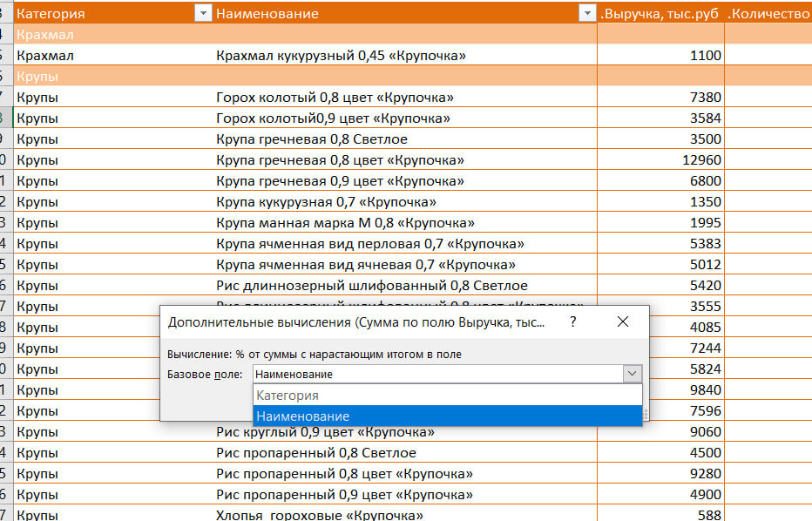Image resolution: width=812 pixels, height=521 pixels.
Task: Close the Дополнительные вычисления dialog
Action: [622, 321]
